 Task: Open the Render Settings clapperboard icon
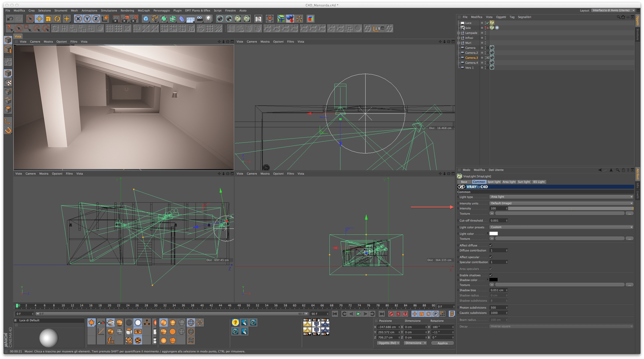tap(134, 19)
